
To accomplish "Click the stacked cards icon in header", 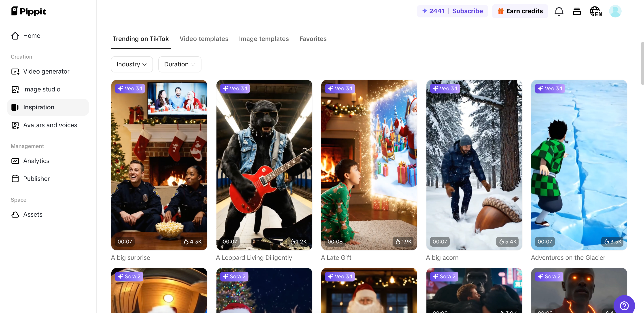I will [x=577, y=11].
